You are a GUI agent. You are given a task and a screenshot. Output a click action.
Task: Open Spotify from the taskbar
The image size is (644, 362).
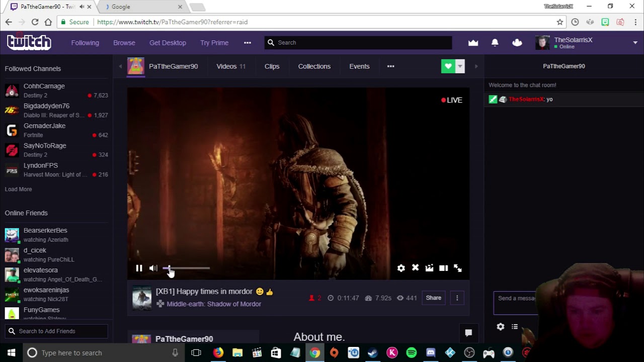coord(412,353)
